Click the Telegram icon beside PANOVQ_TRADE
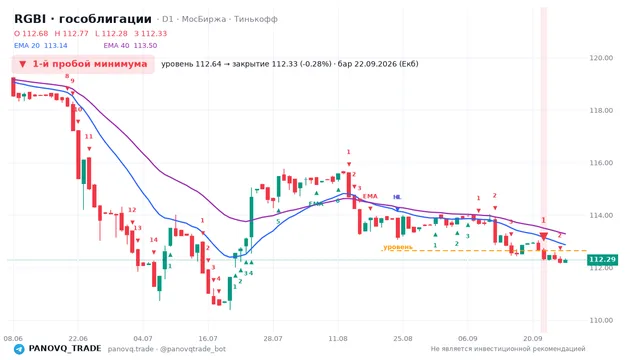 point(19,349)
